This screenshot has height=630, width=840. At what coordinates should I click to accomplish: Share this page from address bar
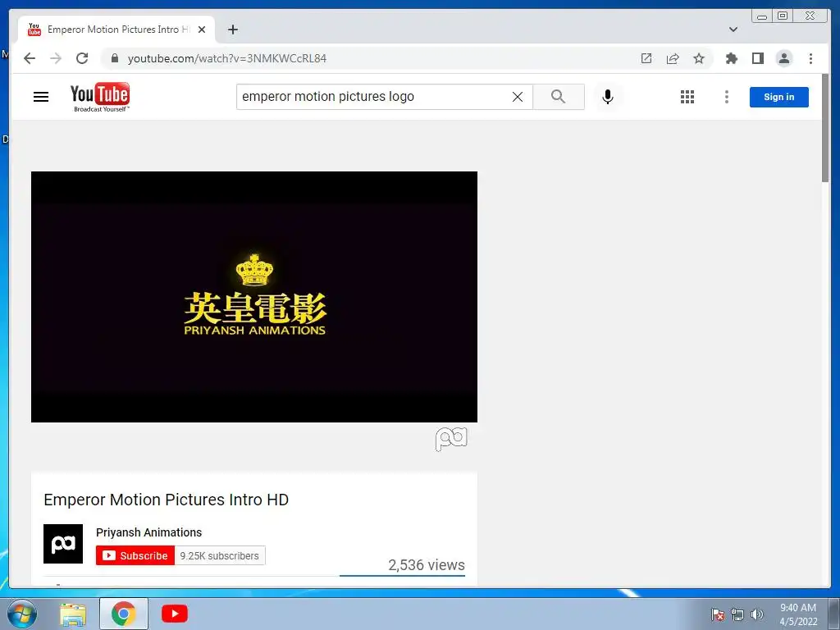(x=673, y=58)
